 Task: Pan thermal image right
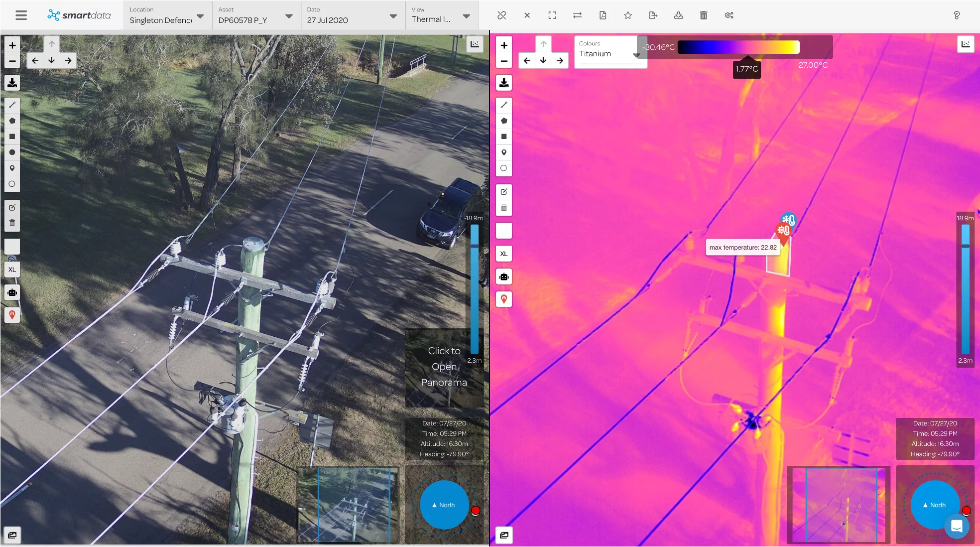[560, 61]
